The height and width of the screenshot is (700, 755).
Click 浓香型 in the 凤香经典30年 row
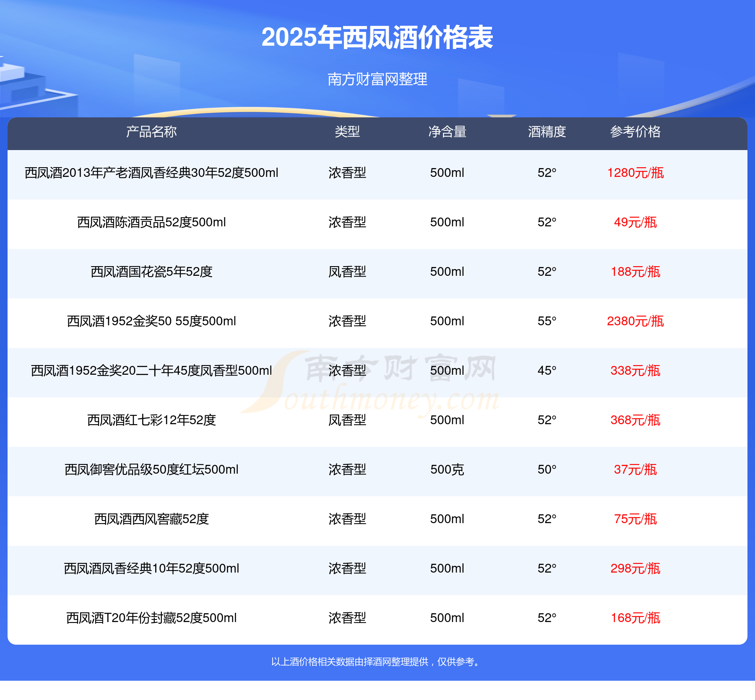pos(347,173)
